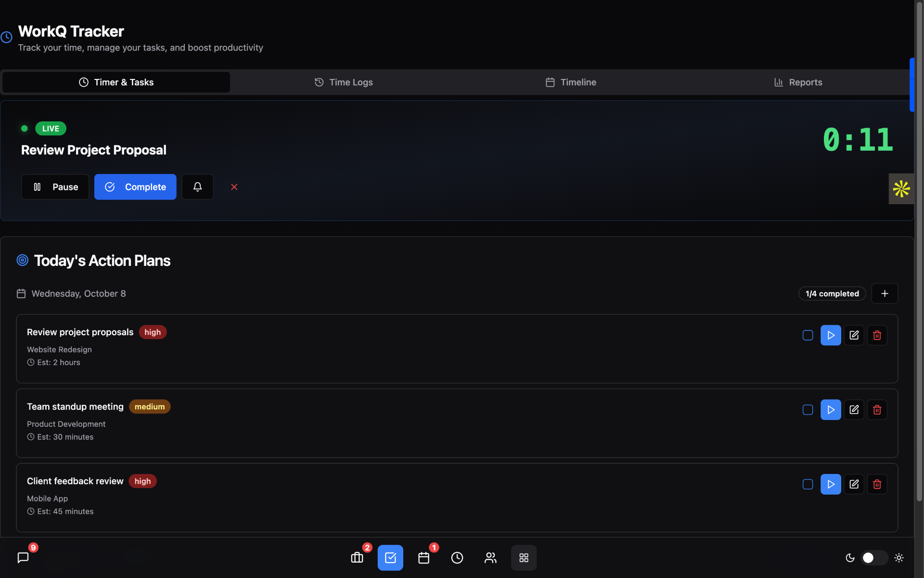The width and height of the screenshot is (924, 578).
Task: Click the medium priority badge
Action: click(150, 407)
